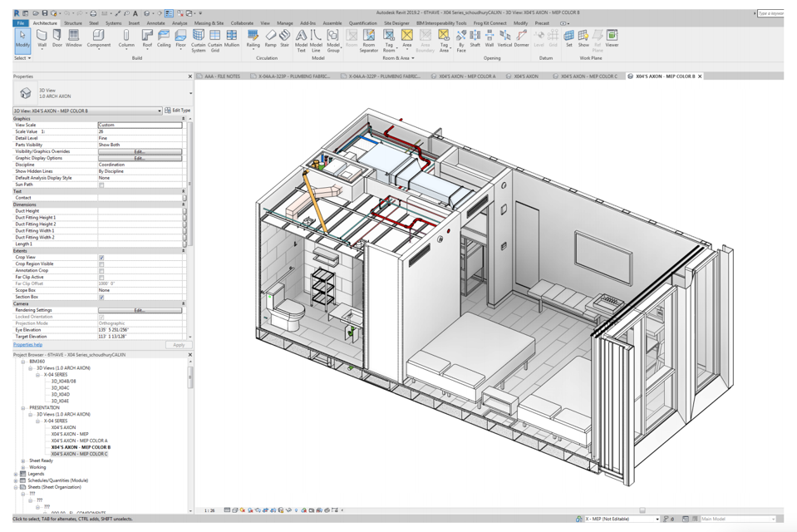Toggle the Crop View checkbox
Image resolution: width=797 pixels, height=532 pixels.
101,258
